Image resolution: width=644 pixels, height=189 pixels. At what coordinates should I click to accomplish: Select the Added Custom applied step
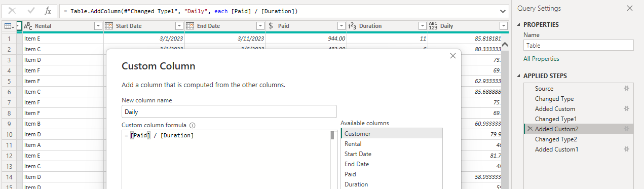coord(579,108)
